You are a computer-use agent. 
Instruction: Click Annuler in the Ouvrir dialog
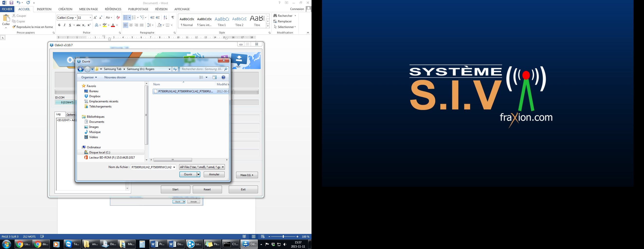214,174
